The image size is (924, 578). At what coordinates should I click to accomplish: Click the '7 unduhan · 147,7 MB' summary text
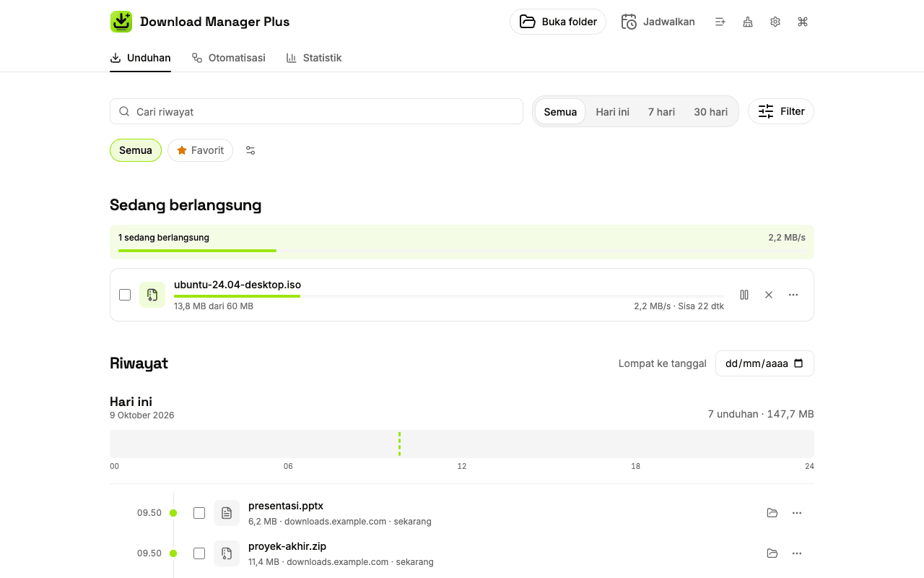761,414
